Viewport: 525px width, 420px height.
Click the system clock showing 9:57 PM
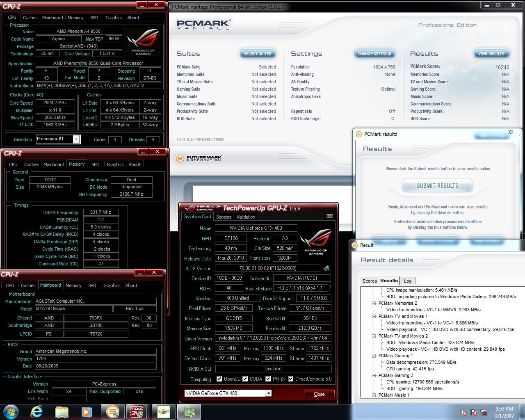(x=504, y=412)
